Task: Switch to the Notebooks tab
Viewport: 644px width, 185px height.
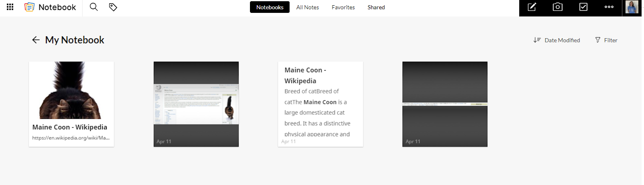Action: click(270, 7)
